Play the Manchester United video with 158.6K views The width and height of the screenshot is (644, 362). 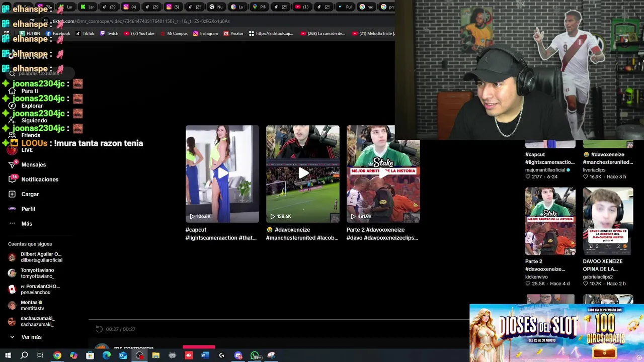(x=303, y=173)
